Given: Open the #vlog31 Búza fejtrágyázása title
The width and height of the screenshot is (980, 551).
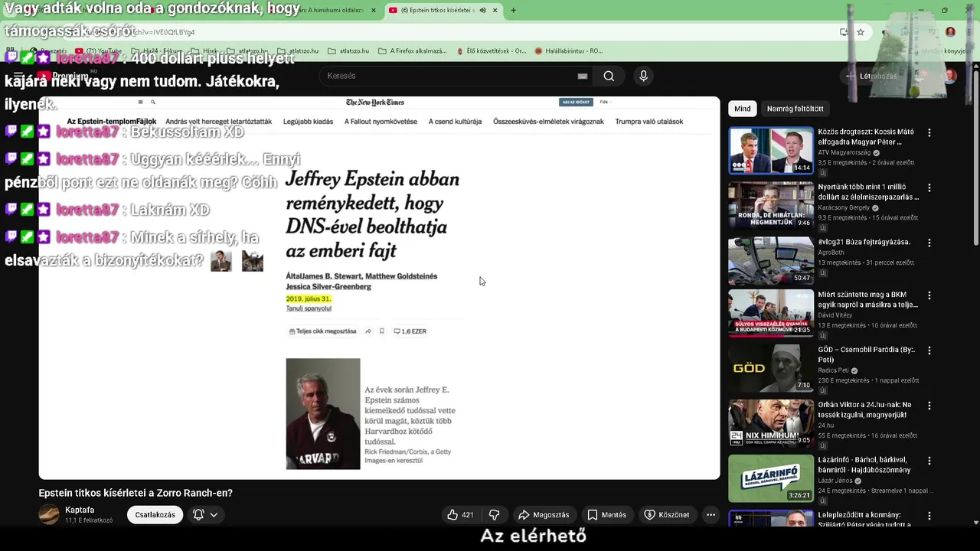Looking at the screenshot, I should coord(864,242).
